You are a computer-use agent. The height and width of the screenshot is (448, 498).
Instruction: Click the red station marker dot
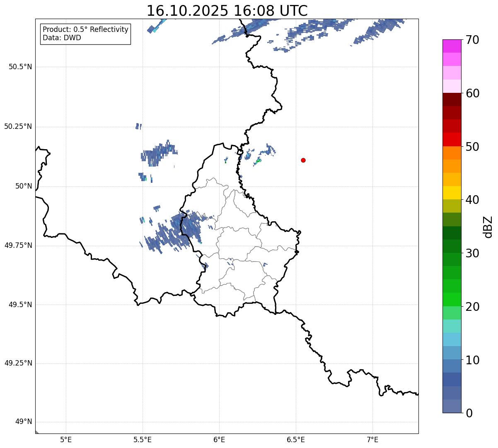point(303,160)
